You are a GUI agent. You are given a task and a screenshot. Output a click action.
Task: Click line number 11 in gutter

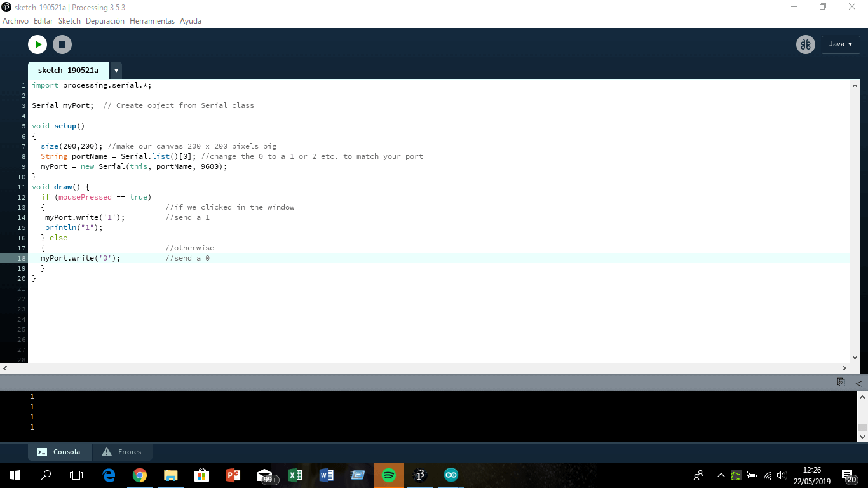[x=22, y=187]
